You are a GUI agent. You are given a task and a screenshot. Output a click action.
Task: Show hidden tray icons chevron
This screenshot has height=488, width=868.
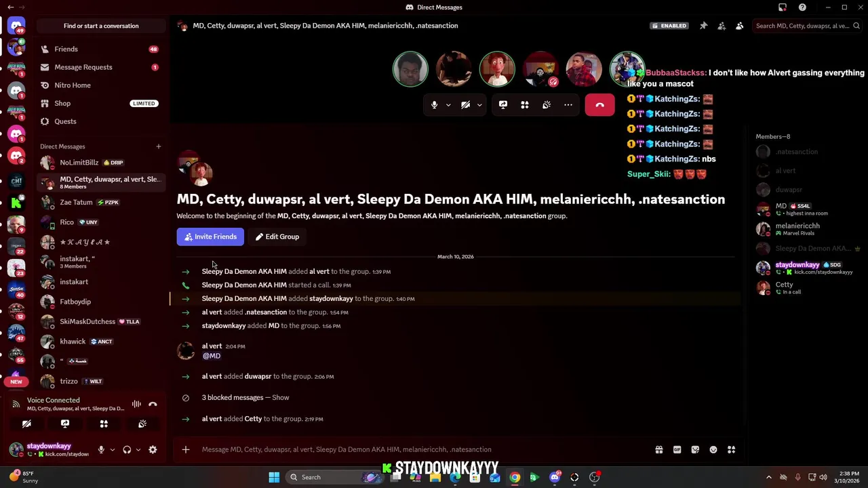click(768, 477)
